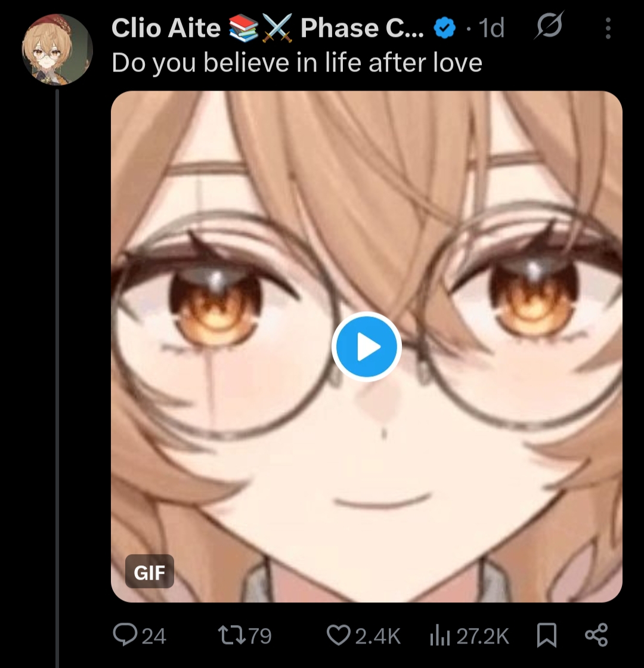This screenshot has width=644, height=668.
Task: Click the Grok slashed-circle icon
Action: click(549, 26)
